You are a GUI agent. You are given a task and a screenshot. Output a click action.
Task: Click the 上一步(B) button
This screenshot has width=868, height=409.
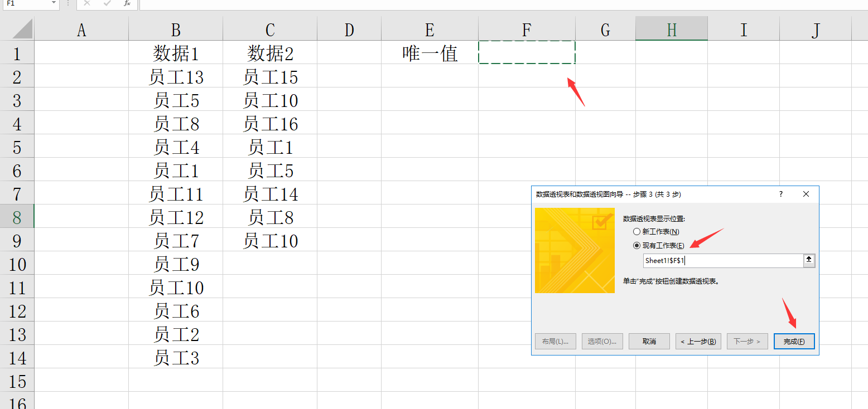pos(698,342)
